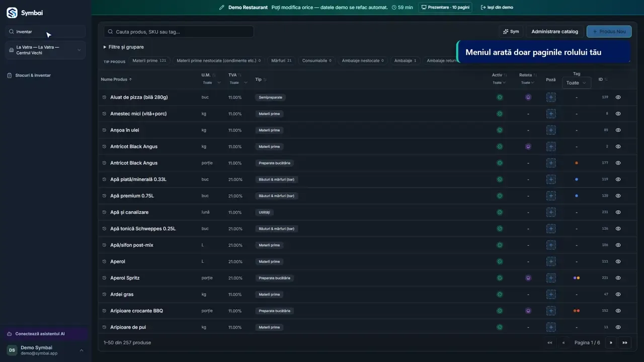Open the La Vatra location selector
Screen dimensions: 644x362
click(x=46, y=50)
